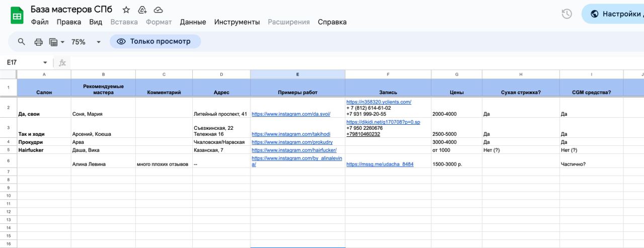644x248 pixels.
Task: Open the Файл menu
Action: pos(40,22)
